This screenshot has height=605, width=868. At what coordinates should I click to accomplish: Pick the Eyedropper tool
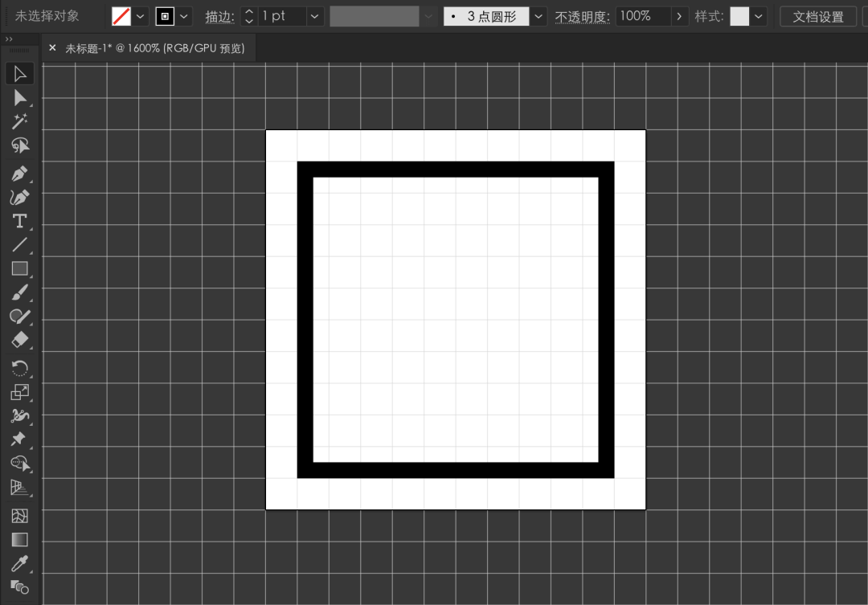[20, 563]
